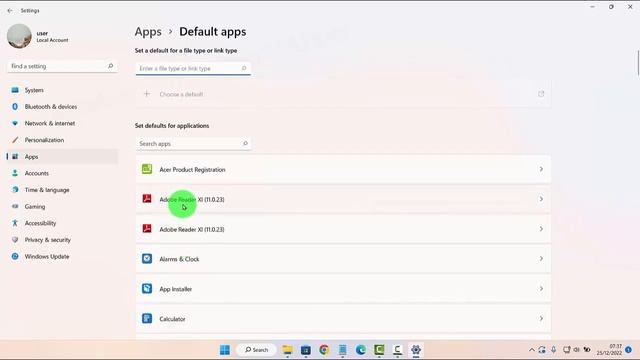Go to Accounts in the sidebar
This screenshot has height=360, width=640.
(x=62, y=173)
